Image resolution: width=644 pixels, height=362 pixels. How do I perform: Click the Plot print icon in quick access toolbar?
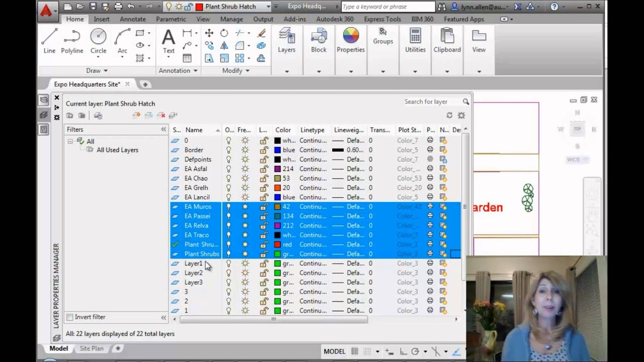click(118, 7)
